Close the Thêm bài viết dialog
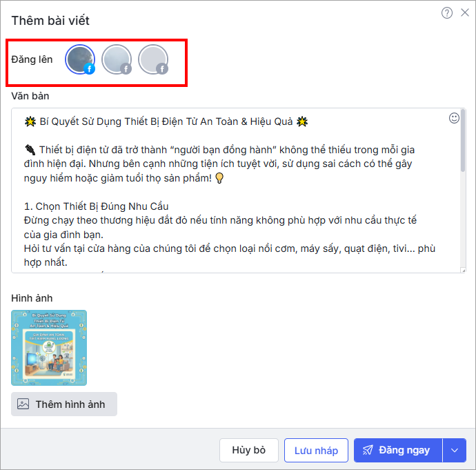The image size is (476, 470). click(x=465, y=12)
